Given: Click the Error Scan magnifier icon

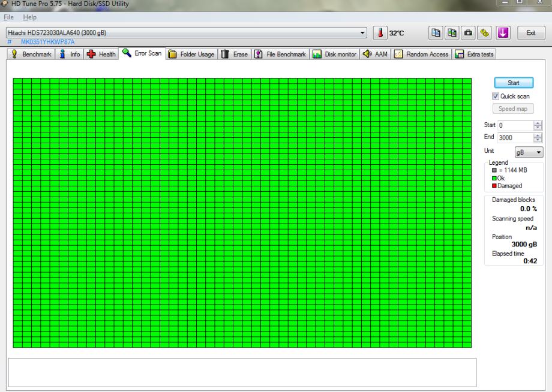Looking at the screenshot, I should 127,53.
